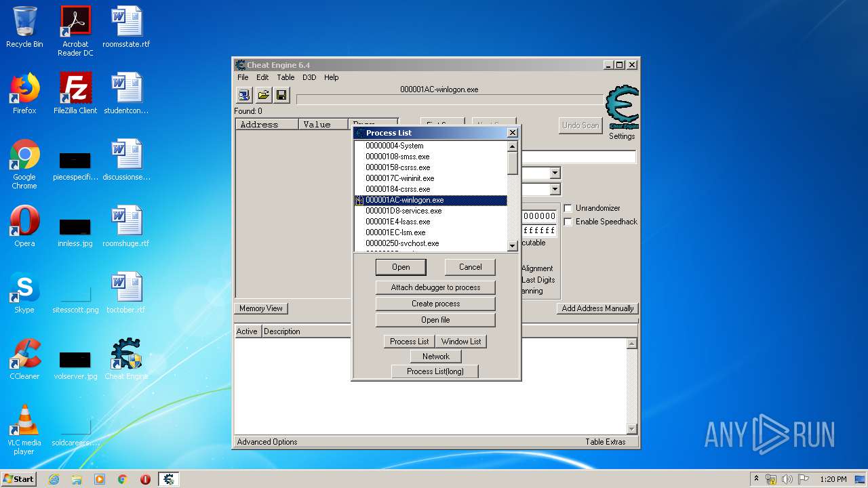Select roomshuge.rtf desktop file

(126, 226)
